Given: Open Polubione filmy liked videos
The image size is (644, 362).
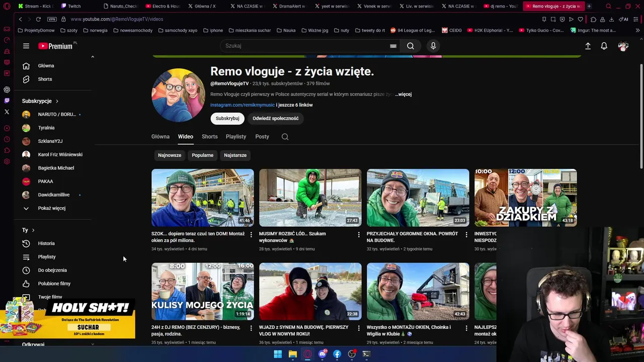Looking at the screenshot, I should click(x=53, y=284).
